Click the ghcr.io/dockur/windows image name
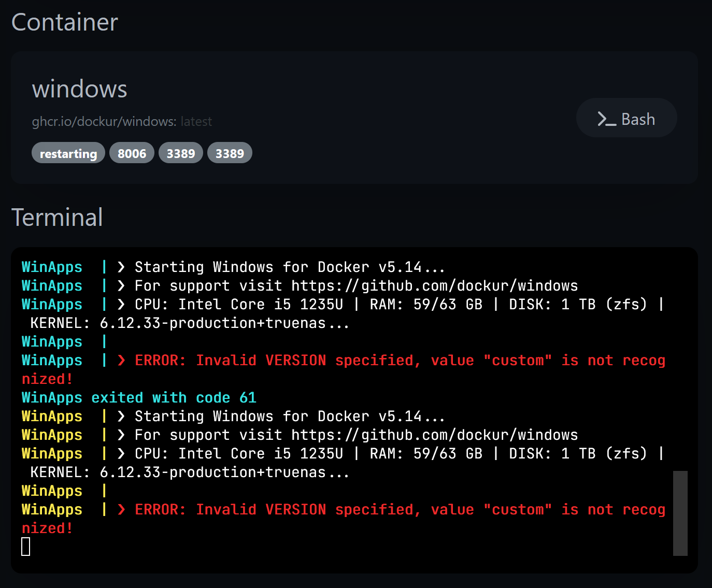The image size is (712, 588). 104,121
